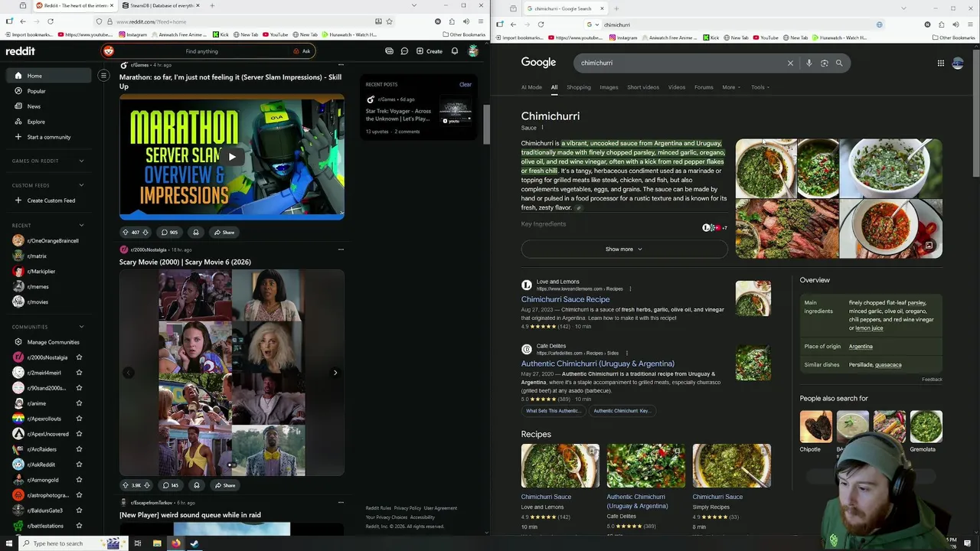
Task: Favorite r/Apexrollouts with the star
Action: (79, 419)
